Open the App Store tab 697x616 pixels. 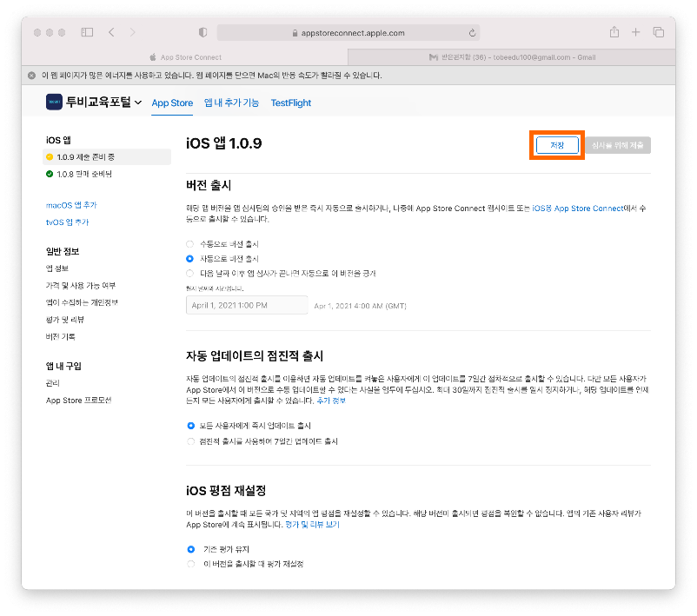click(x=172, y=103)
